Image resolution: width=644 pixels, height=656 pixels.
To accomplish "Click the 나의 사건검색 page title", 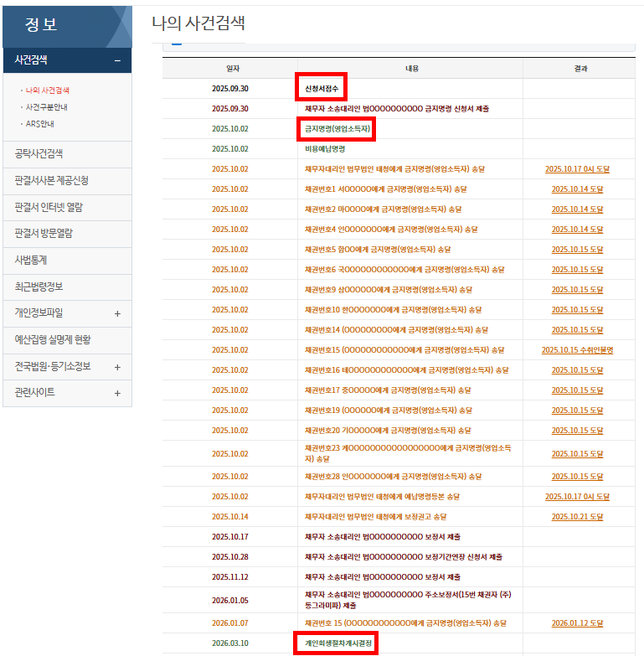I will tap(198, 23).
